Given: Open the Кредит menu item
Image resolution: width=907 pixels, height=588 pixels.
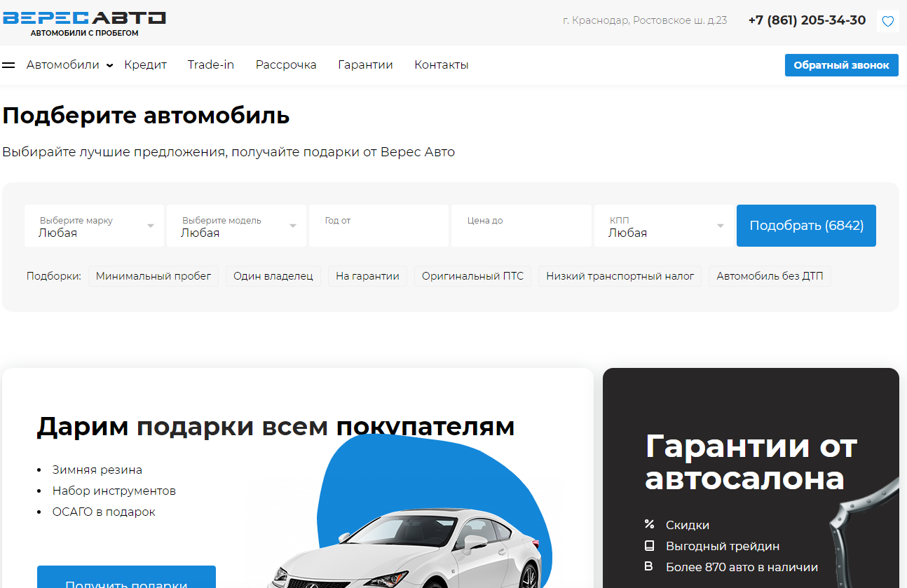Looking at the screenshot, I should 145,64.
